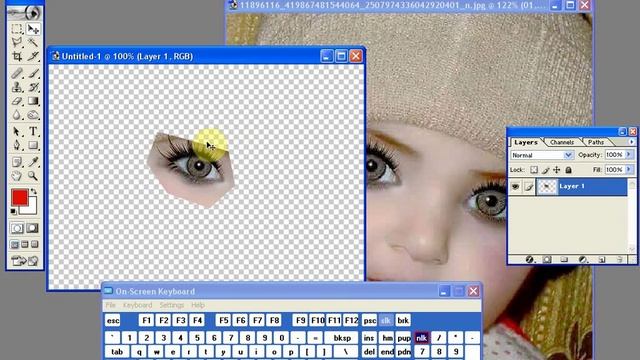The width and height of the screenshot is (640, 360).
Task: Open Adobe Online from toolbox header
Action: [x=24, y=13]
